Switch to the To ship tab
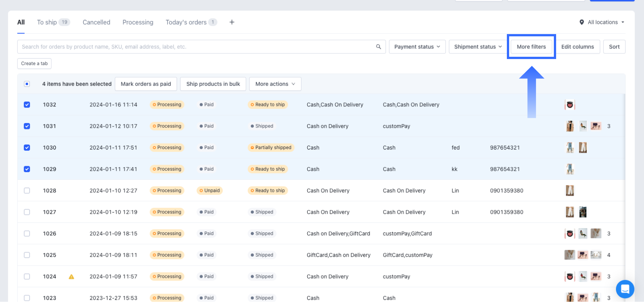 pos(47,22)
